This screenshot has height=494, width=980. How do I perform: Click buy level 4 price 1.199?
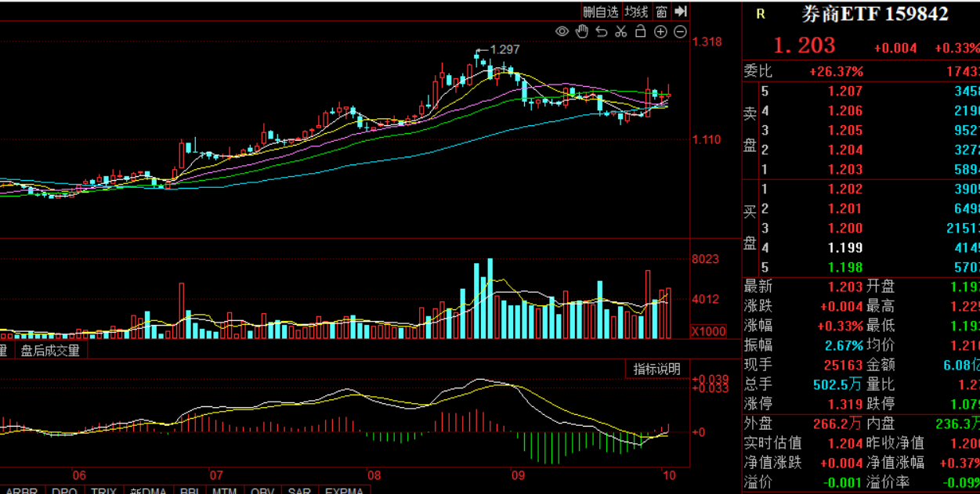point(845,247)
